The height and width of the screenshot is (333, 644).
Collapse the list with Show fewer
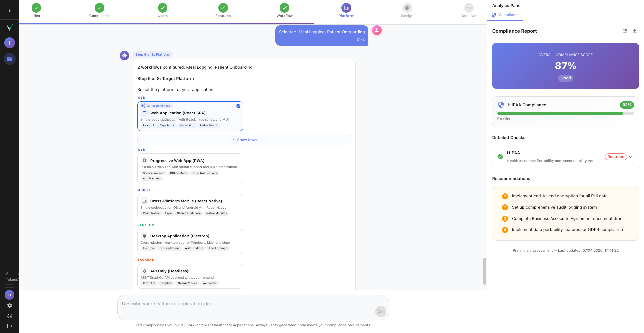click(245, 140)
